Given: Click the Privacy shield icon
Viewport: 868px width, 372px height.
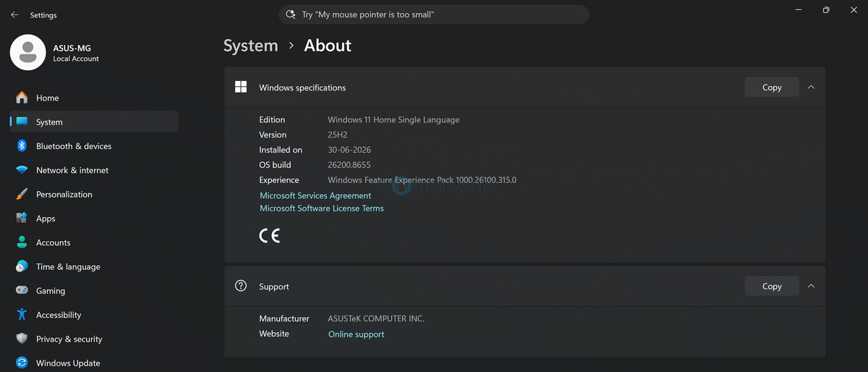Looking at the screenshot, I should pos(22,339).
